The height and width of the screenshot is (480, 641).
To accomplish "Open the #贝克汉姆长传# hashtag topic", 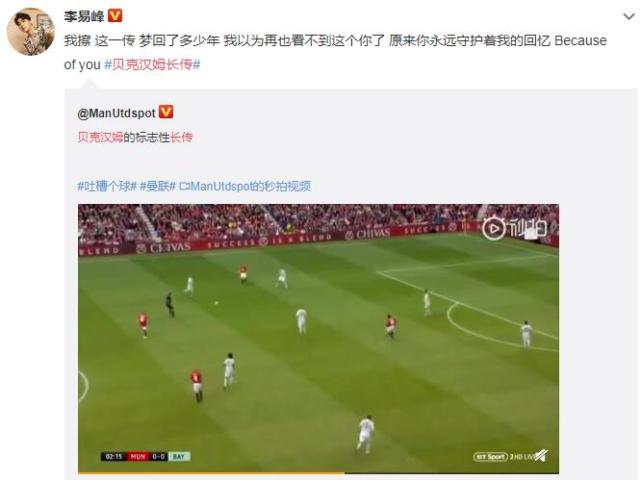I will click(152, 65).
